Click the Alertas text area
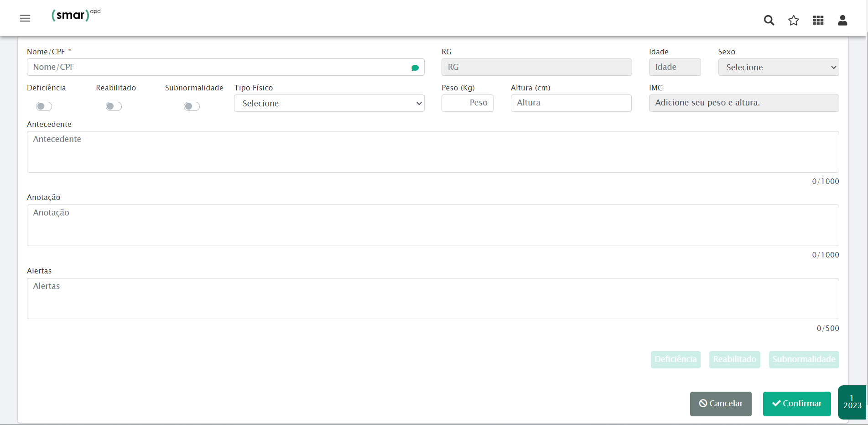 pyautogui.click(x=433, y=299)
